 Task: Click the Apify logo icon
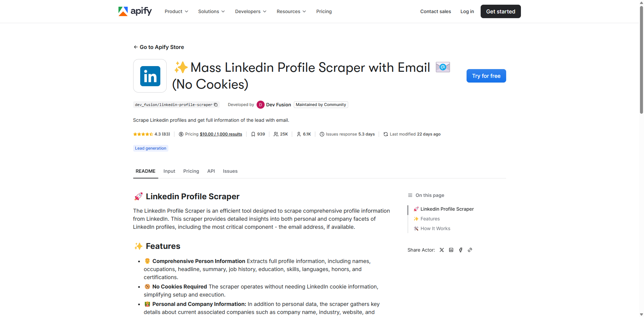pos(123,11)
